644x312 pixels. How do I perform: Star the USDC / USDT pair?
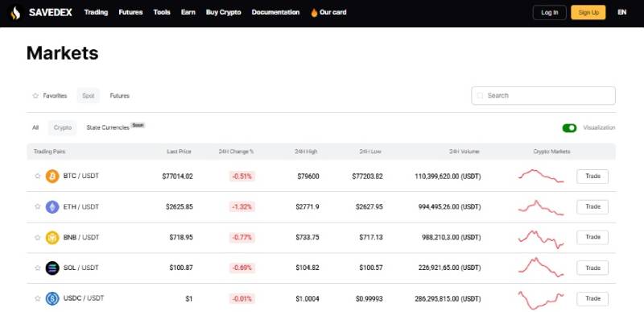click(37, 298)
